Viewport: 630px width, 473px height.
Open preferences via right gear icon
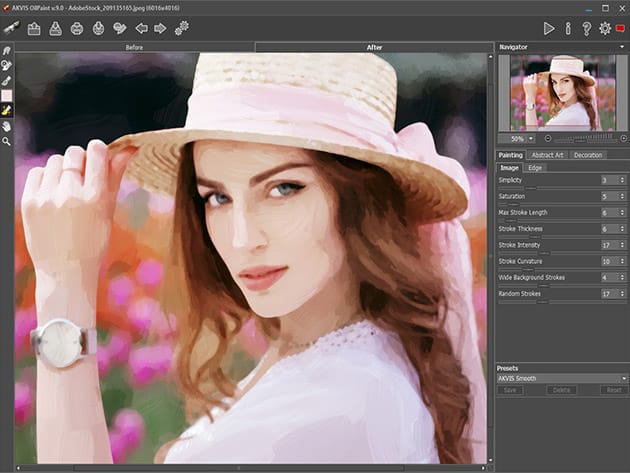[x=604, y=28]
